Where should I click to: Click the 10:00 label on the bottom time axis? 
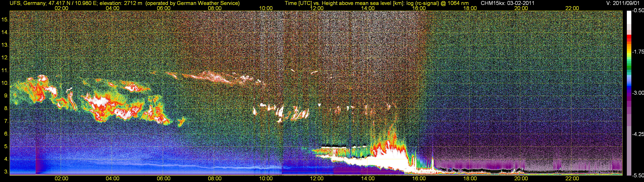click(266, 179)
